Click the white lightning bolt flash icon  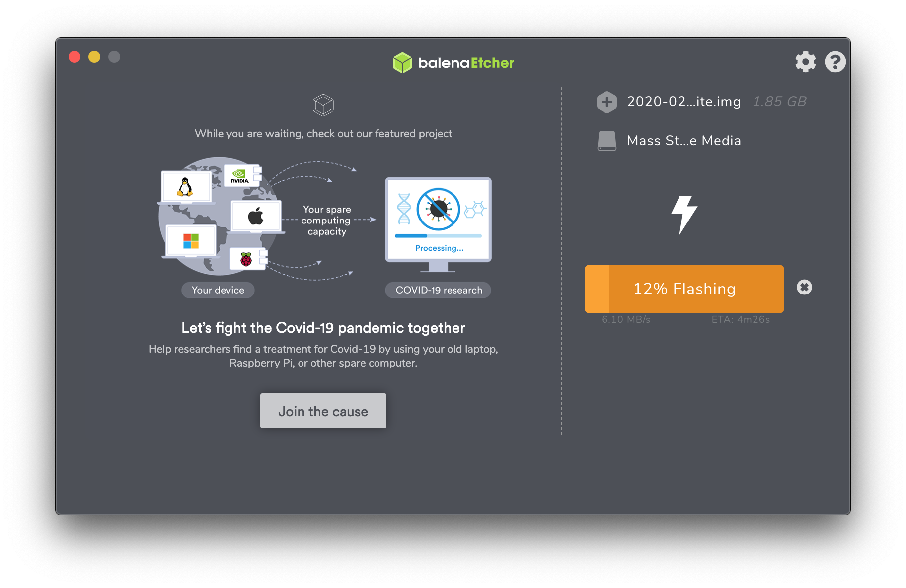684,215
